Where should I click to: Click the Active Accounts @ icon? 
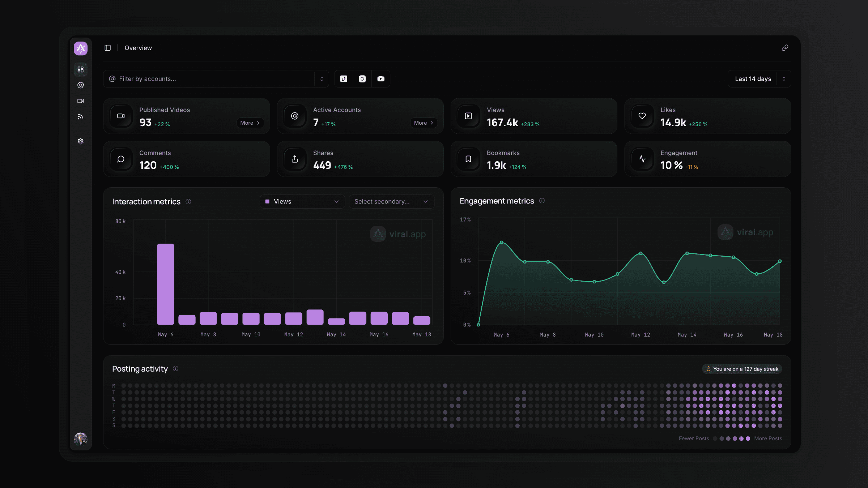click(x=295, y=116)
